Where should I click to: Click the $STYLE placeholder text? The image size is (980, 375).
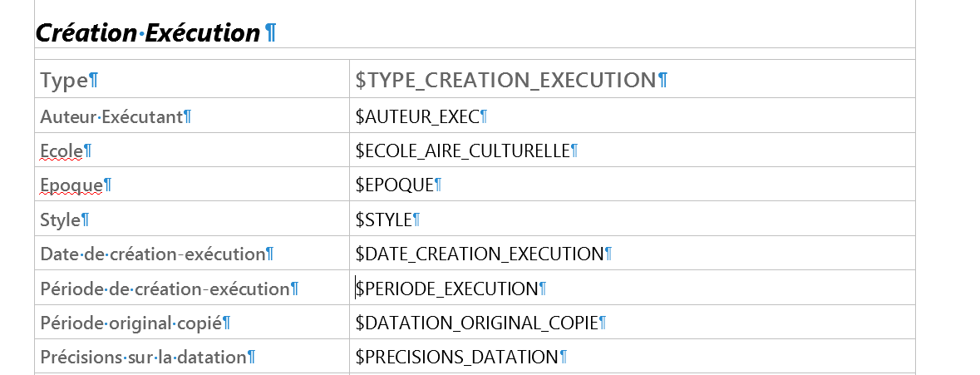(x=384, y=220)
